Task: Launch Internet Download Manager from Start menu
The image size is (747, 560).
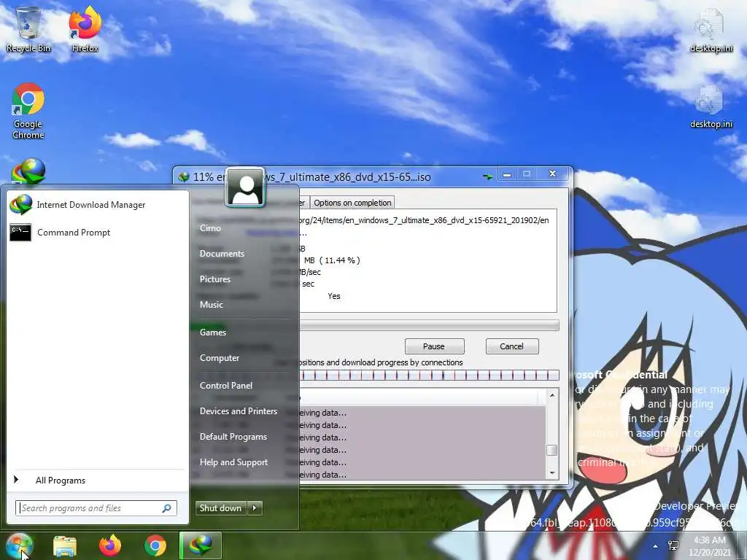Action: click(98, 205)
